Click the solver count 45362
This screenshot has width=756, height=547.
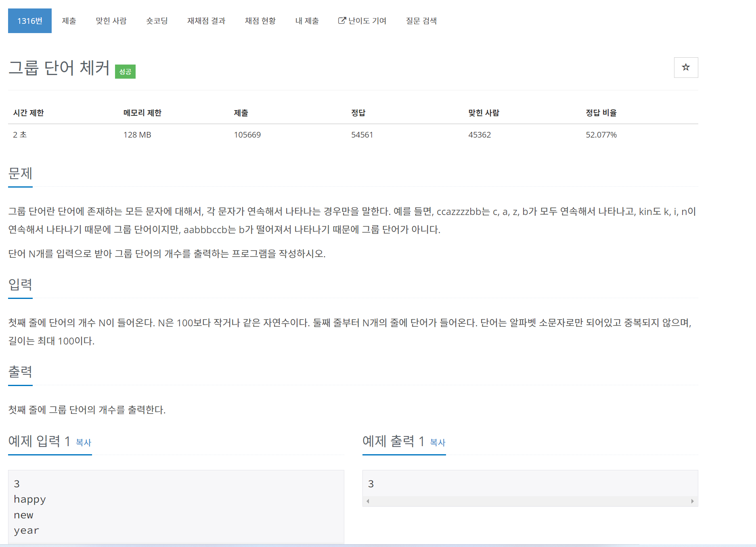pyautogui.click(x=480, y=135)
